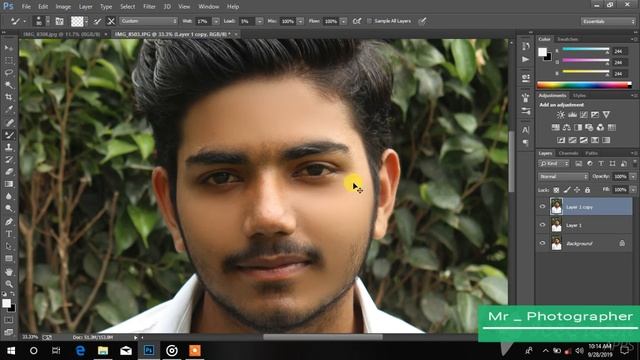Open the Essentials workspace dropdown
Image resolution: width=640 pixels, height=360 pixels.
point(608,21)
